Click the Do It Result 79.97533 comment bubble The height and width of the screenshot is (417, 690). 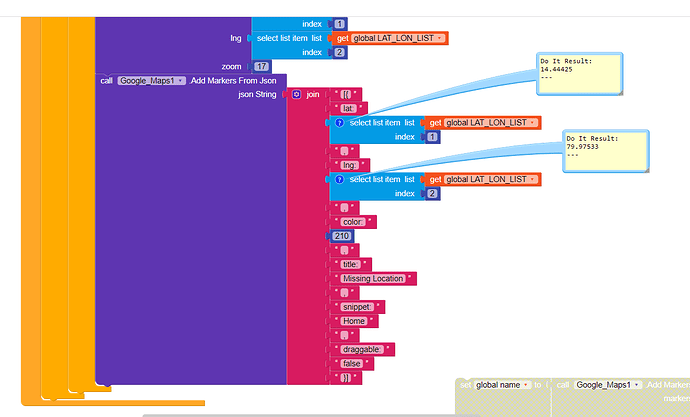[606, 151]
